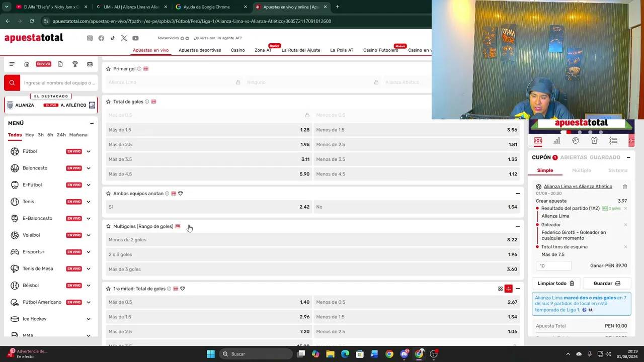Screen dimensions: 644x362
Task: Switch 1ra mitad market to grid view
Action: (x=500, y=289)
